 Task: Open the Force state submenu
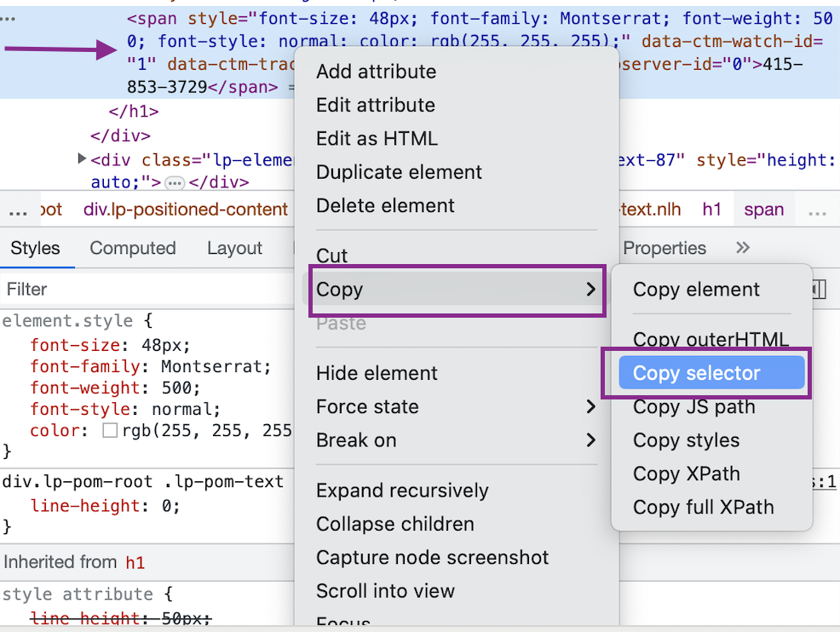[x=457, y=406]
